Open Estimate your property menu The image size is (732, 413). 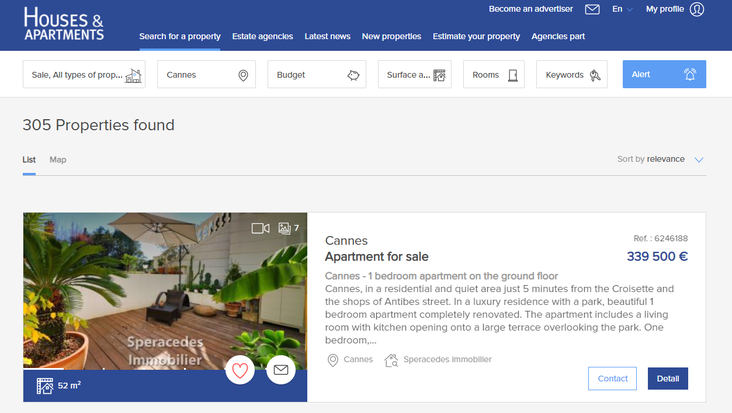[476, 36]
